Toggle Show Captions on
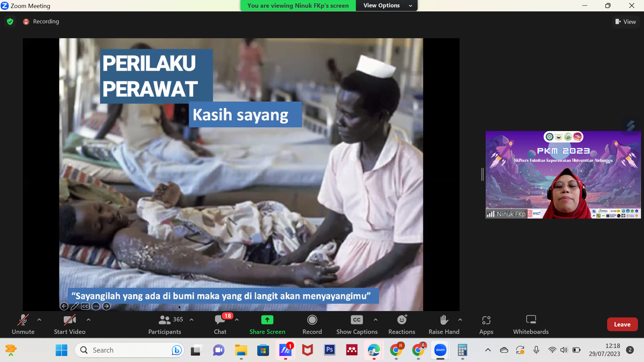Image resolution: width=644 pixels, height=362 pixels. pos(357,324)
